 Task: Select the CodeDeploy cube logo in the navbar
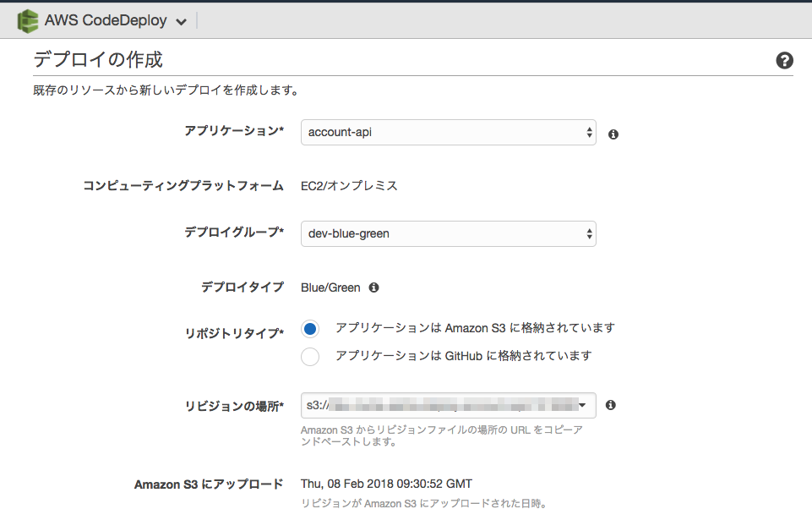(x=28, y=19)
